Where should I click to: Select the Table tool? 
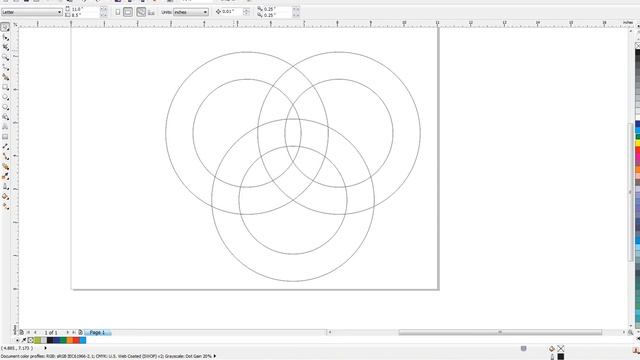pos(5,136)
